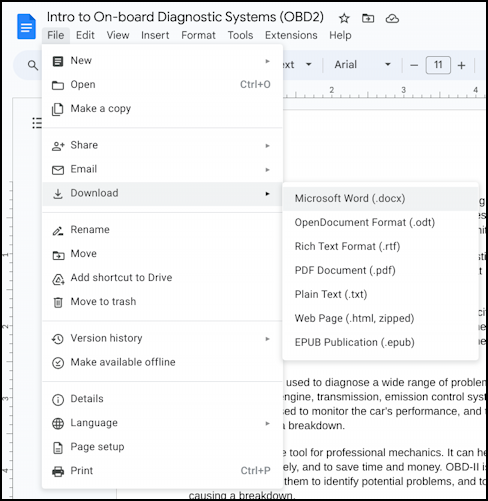488x501 pixels.
Task: Click the move to folder icon beside the title
Action: tap(368, 18)
